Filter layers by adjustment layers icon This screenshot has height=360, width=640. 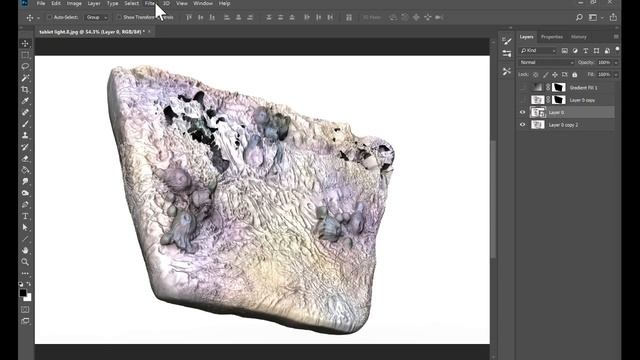(x=575, y=51)
